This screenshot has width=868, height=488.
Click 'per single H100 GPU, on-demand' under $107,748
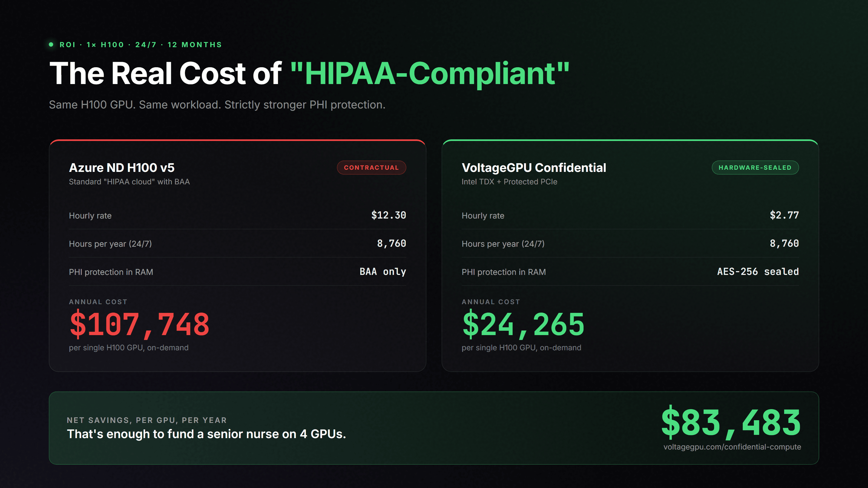point(129,348)
